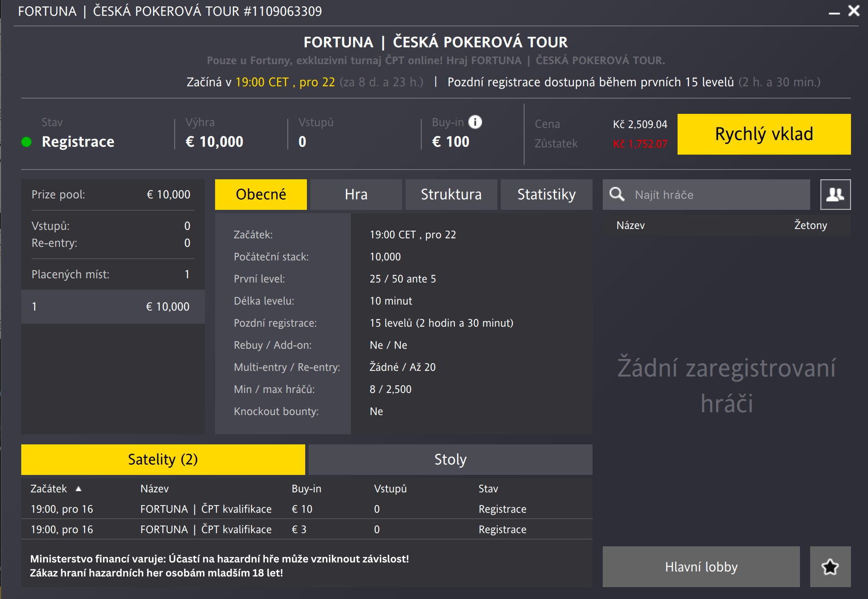The width and height of the screenshot is (868, 599).
Task: Click the Pozdní registrace 15 levelů value
Action: pyautogui.click(x=442, y=323)
